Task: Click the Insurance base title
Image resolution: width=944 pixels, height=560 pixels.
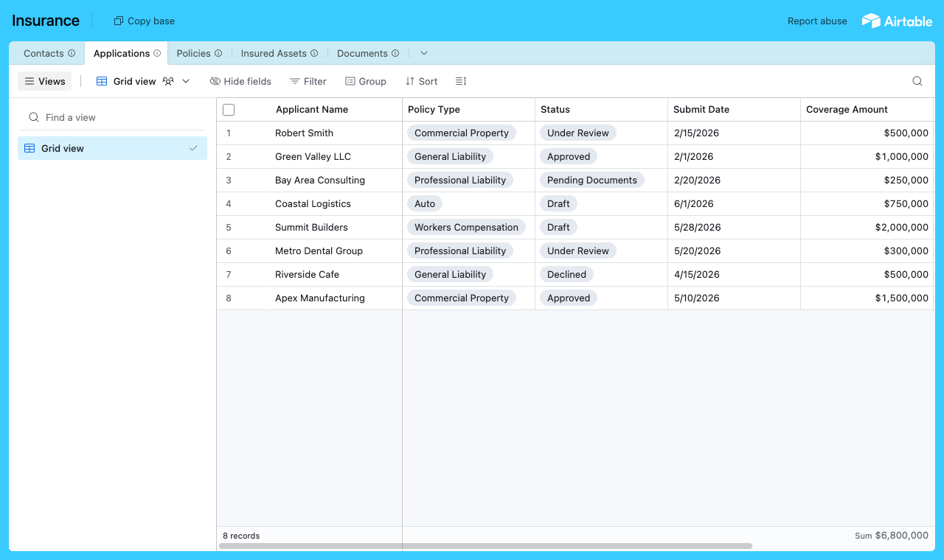Action: click(46, 21)
